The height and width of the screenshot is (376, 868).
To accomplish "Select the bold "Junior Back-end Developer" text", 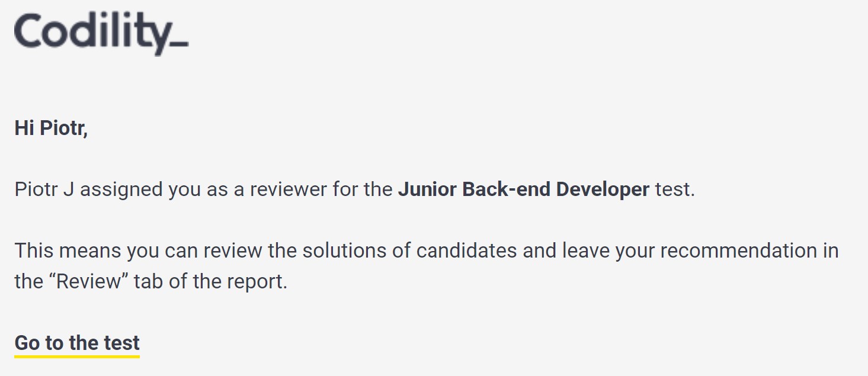I will (x=523, y=189).
